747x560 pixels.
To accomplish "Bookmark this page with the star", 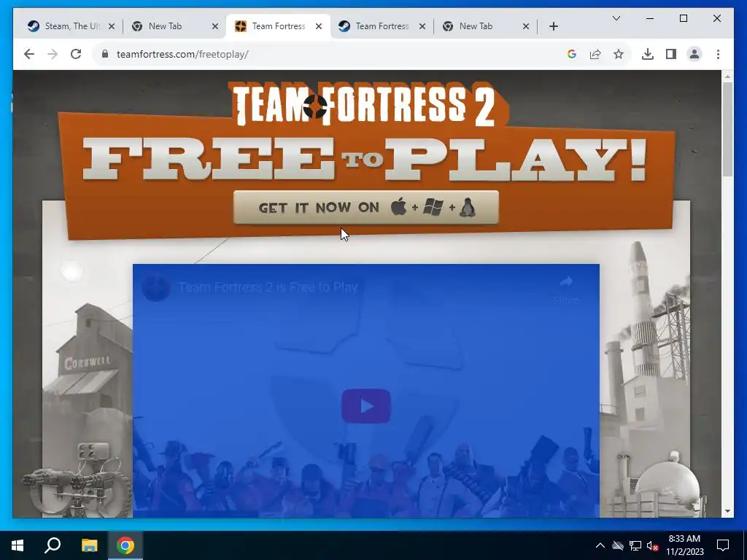I will pos(619,54).
